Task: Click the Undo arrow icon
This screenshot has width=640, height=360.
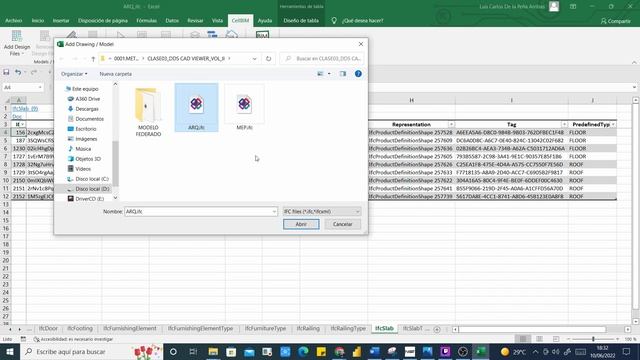Action: coord(18,72)
